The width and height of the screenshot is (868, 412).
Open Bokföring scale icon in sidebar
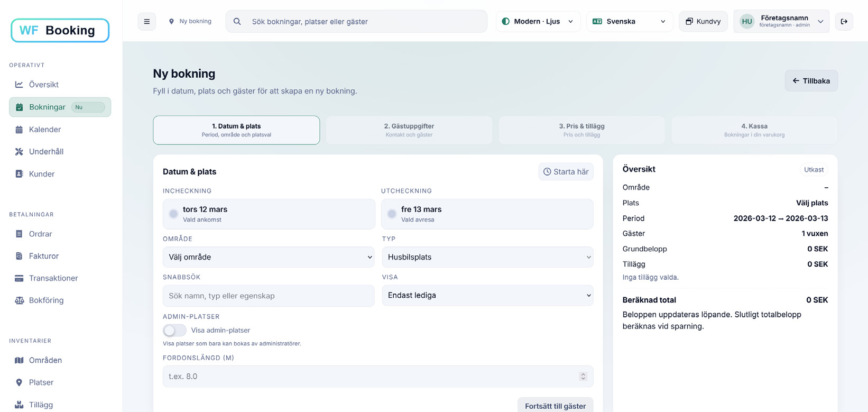pyautogui.click(x=19, y=300)
